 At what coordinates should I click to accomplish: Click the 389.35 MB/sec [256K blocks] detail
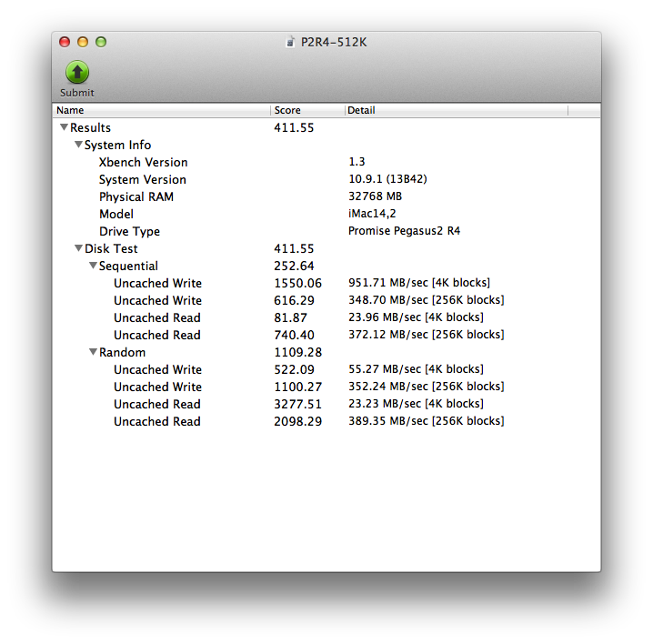pyautogui.click(x=426, y=421)
